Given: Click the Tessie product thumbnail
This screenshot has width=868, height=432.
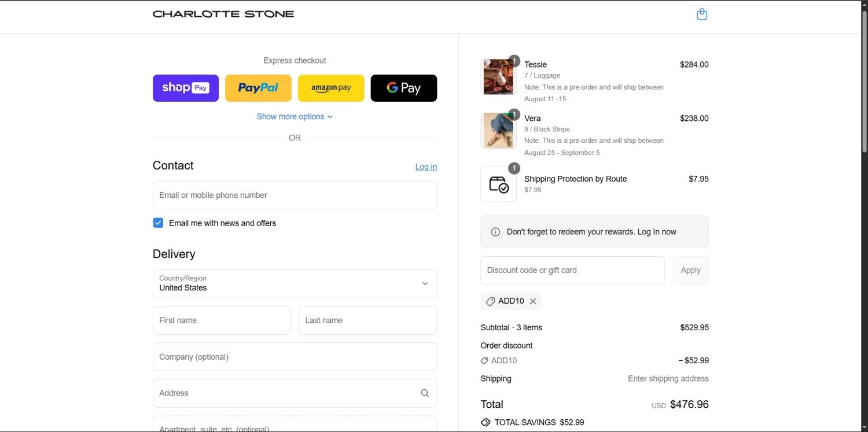Looking at the screenshot, I should [498, 77].
